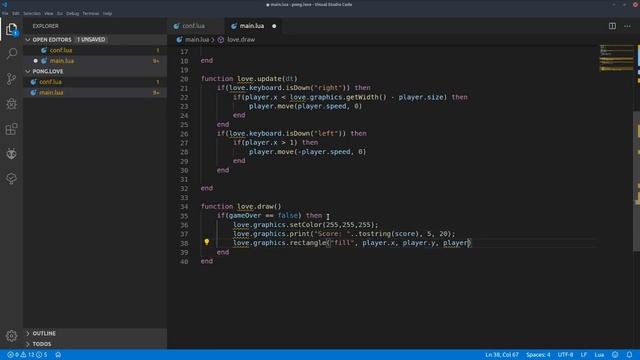Switch to the conf.lua editor tab
640x360 pixels.
click(196, 26)
